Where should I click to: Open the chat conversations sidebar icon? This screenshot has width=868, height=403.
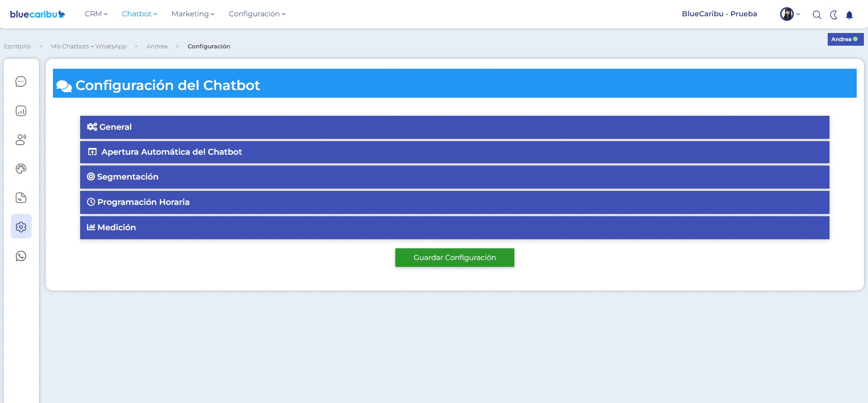[x=21, y=81]
